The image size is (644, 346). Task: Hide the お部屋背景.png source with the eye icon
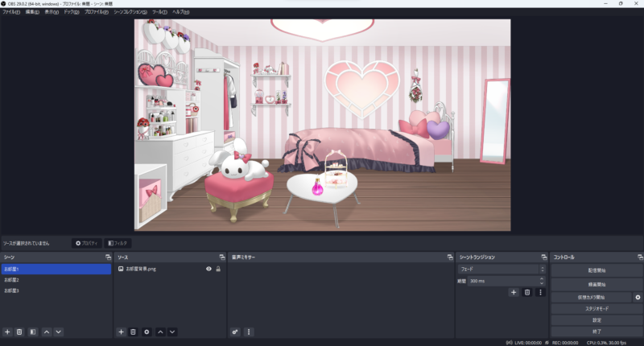tap(208, 269)
